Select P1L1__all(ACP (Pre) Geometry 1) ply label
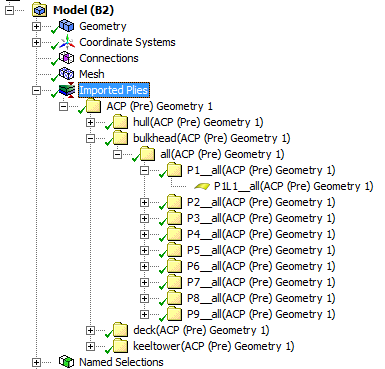The image size is (385, 369). (294, 186)
